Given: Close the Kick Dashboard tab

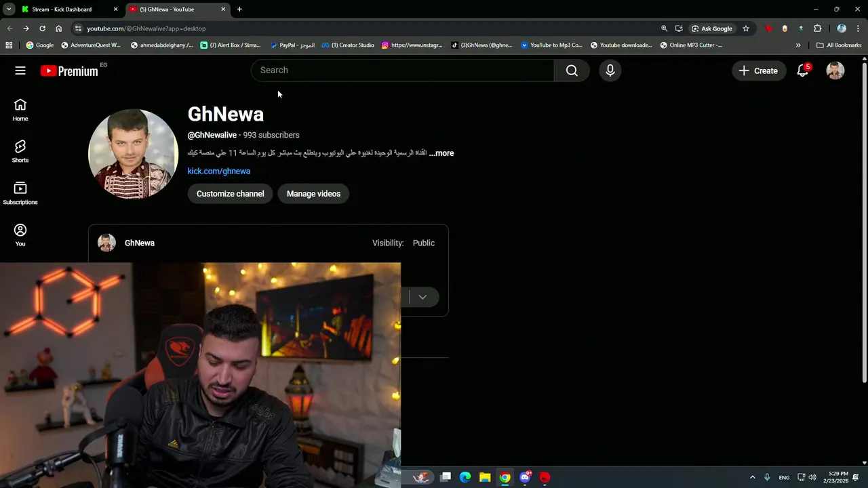Looking at the screenshot, I should pos(115,9).
